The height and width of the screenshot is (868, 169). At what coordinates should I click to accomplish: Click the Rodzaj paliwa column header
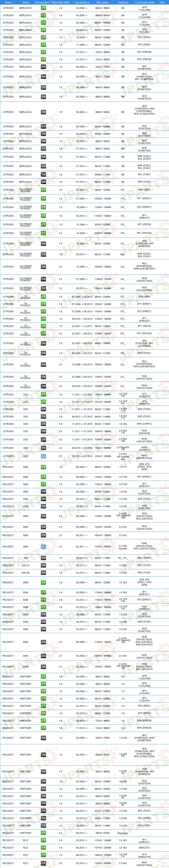click(42, 2)
